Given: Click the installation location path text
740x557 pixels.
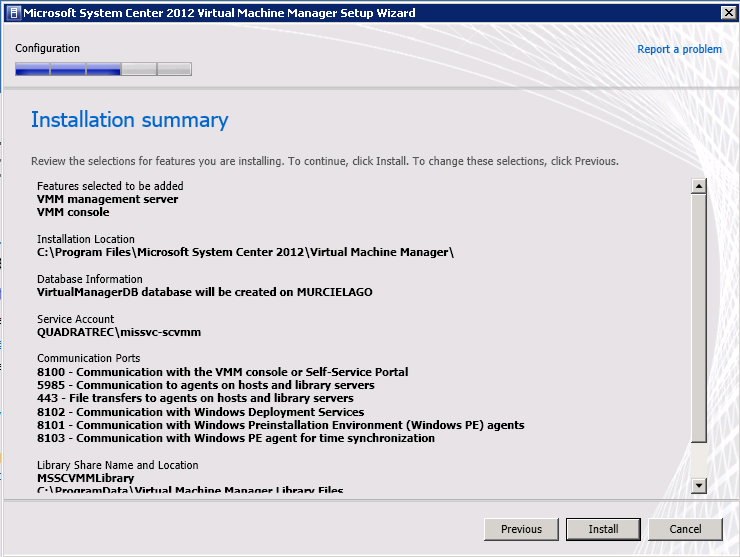Looking at the screenshot, I should coord(245,252).
